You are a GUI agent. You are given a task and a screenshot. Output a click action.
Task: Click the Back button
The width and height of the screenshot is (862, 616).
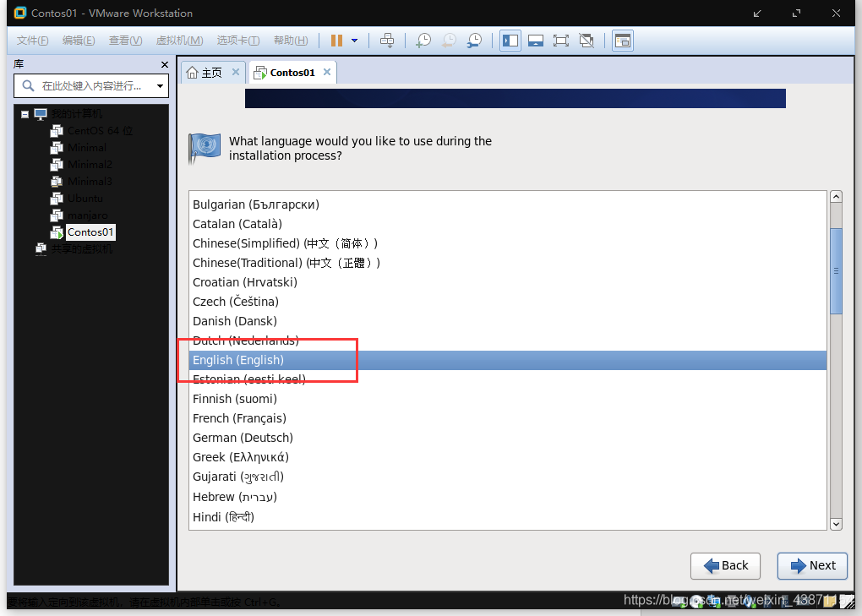725,566
